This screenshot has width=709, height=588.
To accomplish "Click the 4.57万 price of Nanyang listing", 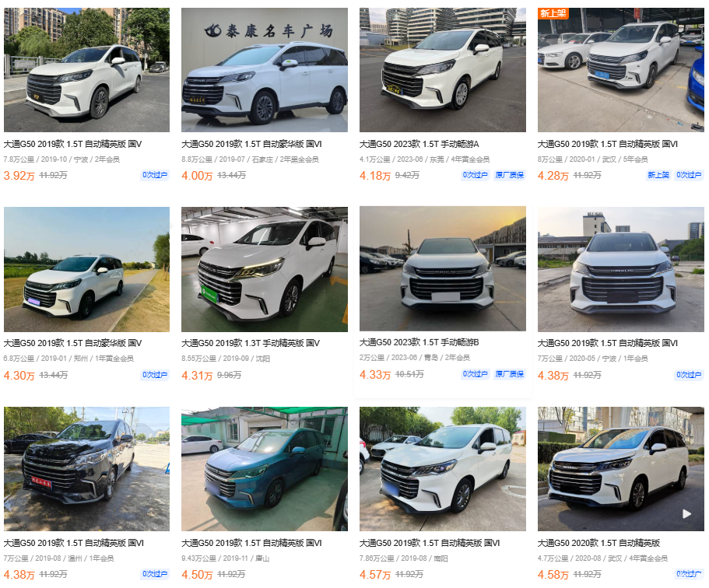I will 375,575.
